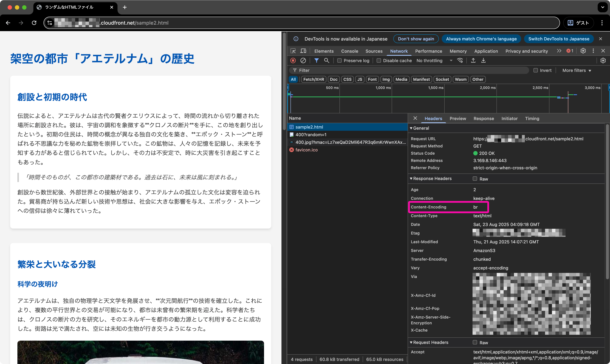Image resolution: width=610 pixels, height=364 pixels.
Task: Open the Preview tab of request
Action: click(x=458, y=118)
